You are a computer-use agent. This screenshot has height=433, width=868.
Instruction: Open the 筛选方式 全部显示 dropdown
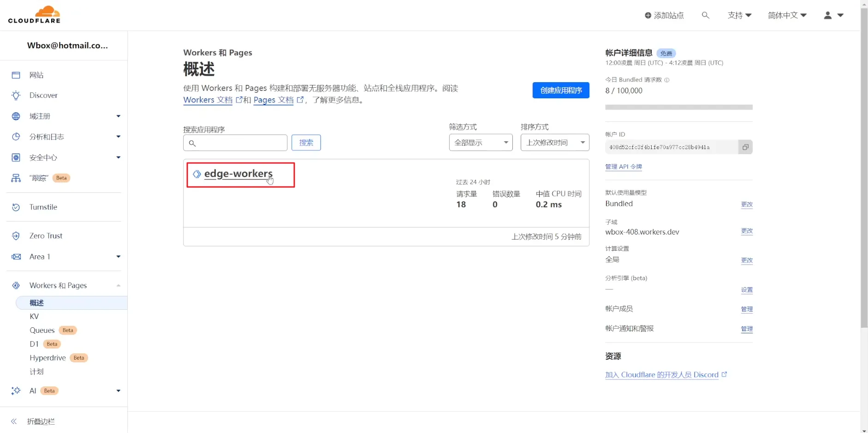tap(481, 143)
